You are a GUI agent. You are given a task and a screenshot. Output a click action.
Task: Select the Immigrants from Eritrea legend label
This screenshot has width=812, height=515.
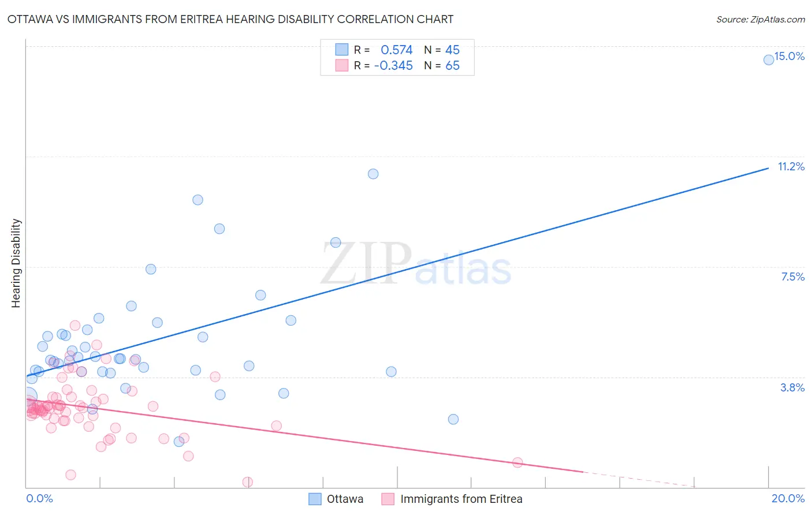tap(461, 499)
